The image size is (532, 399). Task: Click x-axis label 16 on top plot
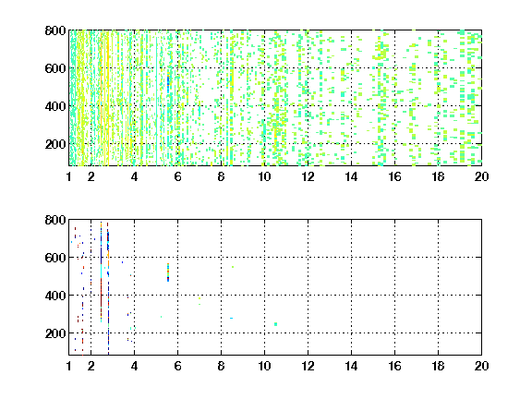pyautogui.click(x=394, y=176)
